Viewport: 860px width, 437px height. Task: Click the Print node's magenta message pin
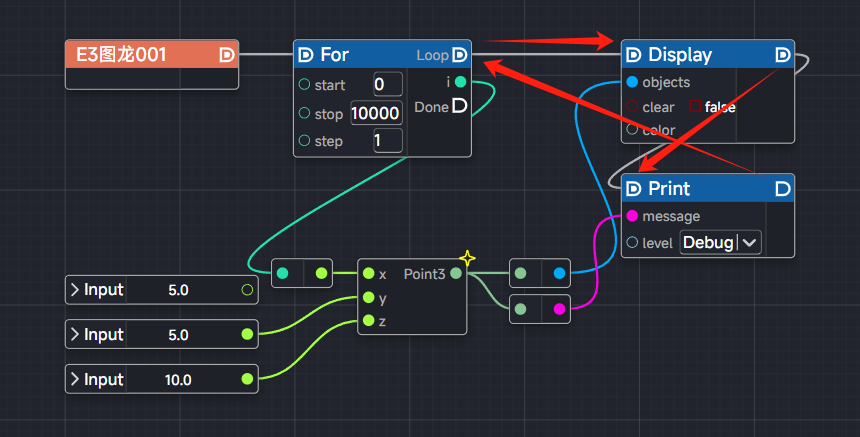click(632, 216)
